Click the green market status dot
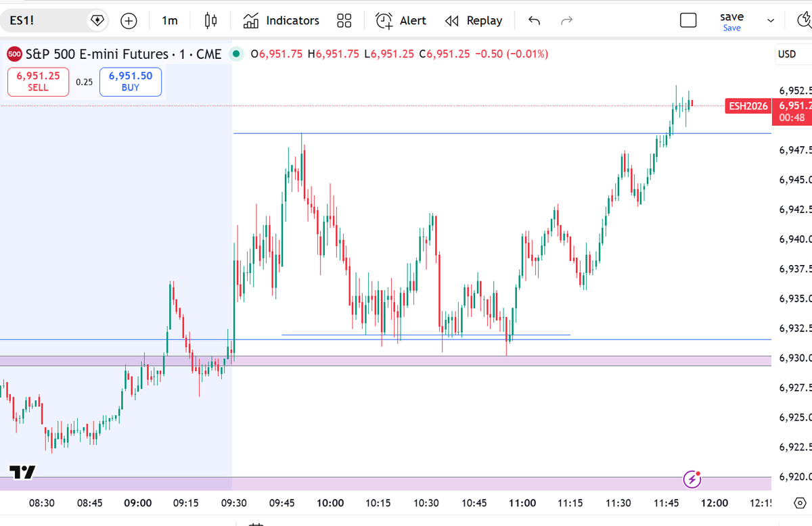Image resolution: width=812 pixels, height=526 pixels. [x=236, y=54]
